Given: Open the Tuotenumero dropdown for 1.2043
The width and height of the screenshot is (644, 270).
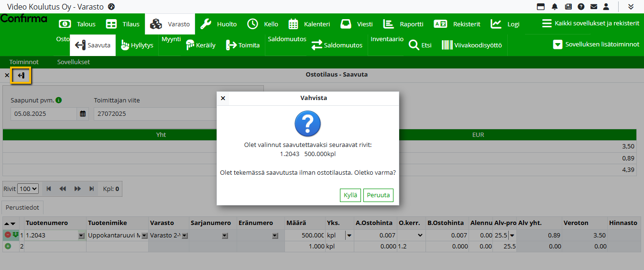Looking at the screenshot, I should pyautogui.click(x=81, y=236).
